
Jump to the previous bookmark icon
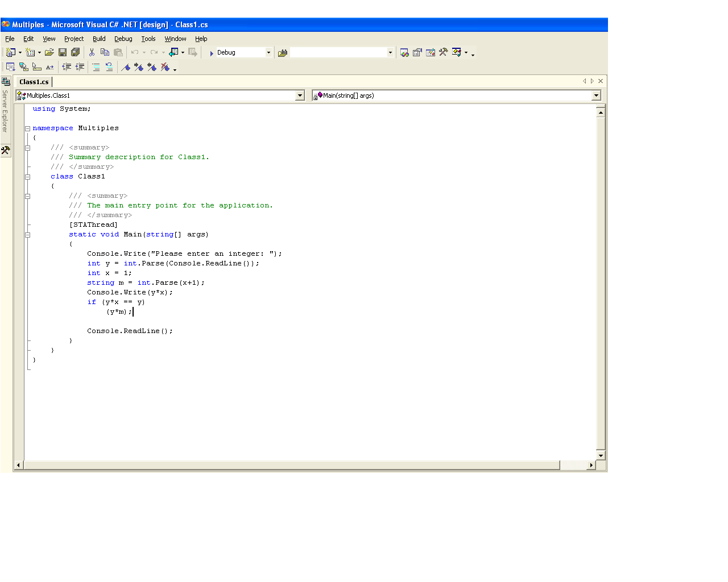(x=152, y=67)
